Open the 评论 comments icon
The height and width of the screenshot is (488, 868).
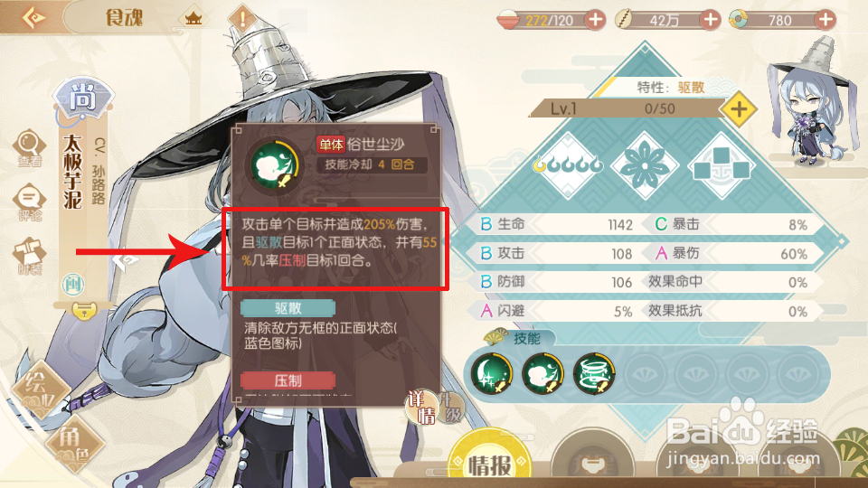[29, 203]
